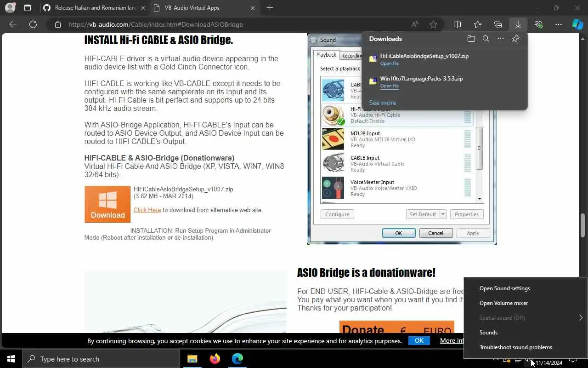This screenshot has height=368, width=588.
Task: Open a new browser tab
Action: click(270, 8)
